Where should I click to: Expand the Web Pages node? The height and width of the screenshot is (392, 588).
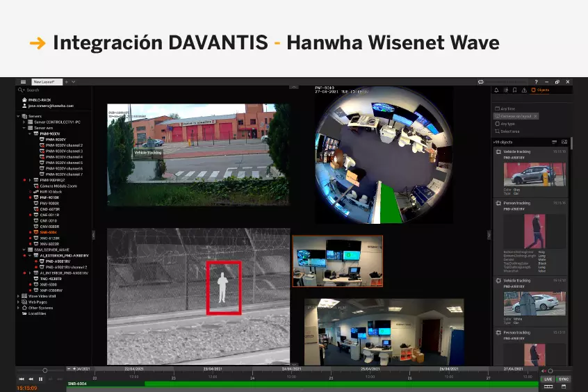click(18, 302)
